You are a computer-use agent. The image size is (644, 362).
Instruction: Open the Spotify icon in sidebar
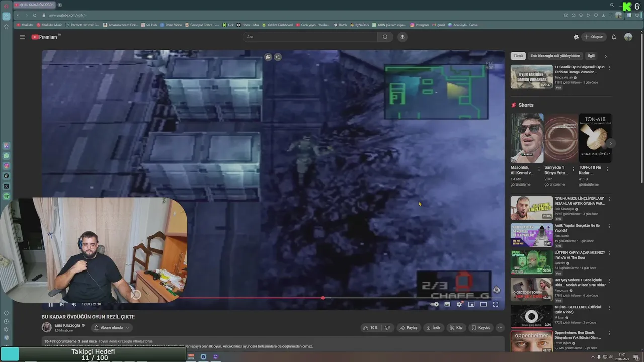(x=6, y=196)
